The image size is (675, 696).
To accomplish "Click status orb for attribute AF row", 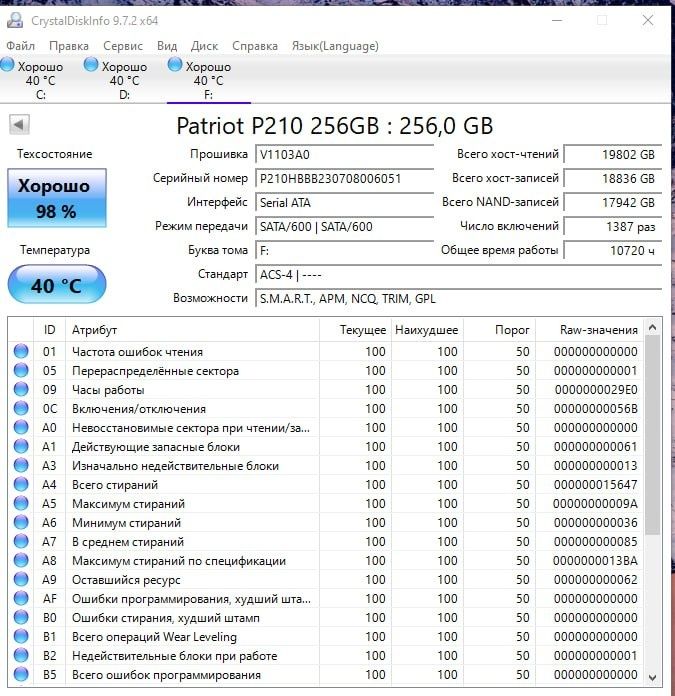I will pyautogui.click(x=21, y=598).
